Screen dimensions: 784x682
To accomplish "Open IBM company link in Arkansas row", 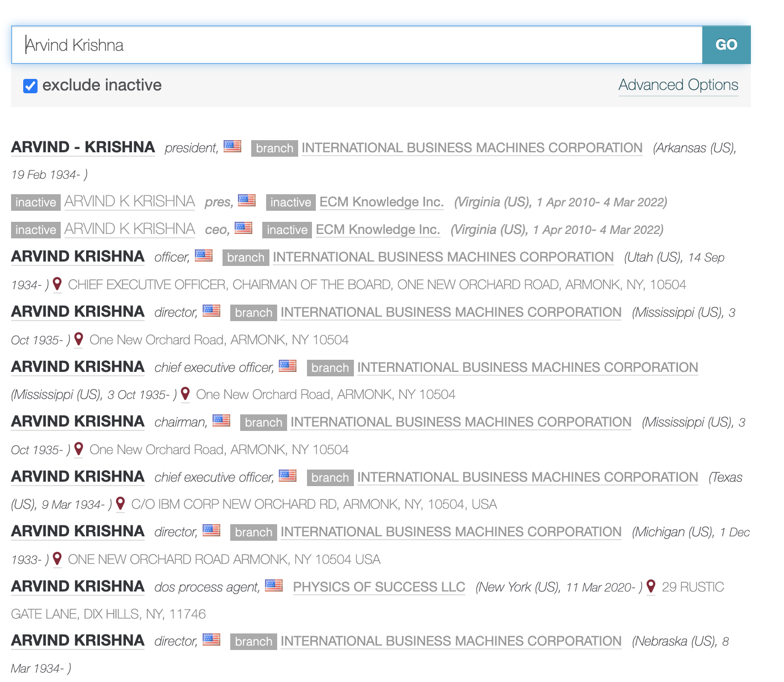I will click(x=472, y=148).
